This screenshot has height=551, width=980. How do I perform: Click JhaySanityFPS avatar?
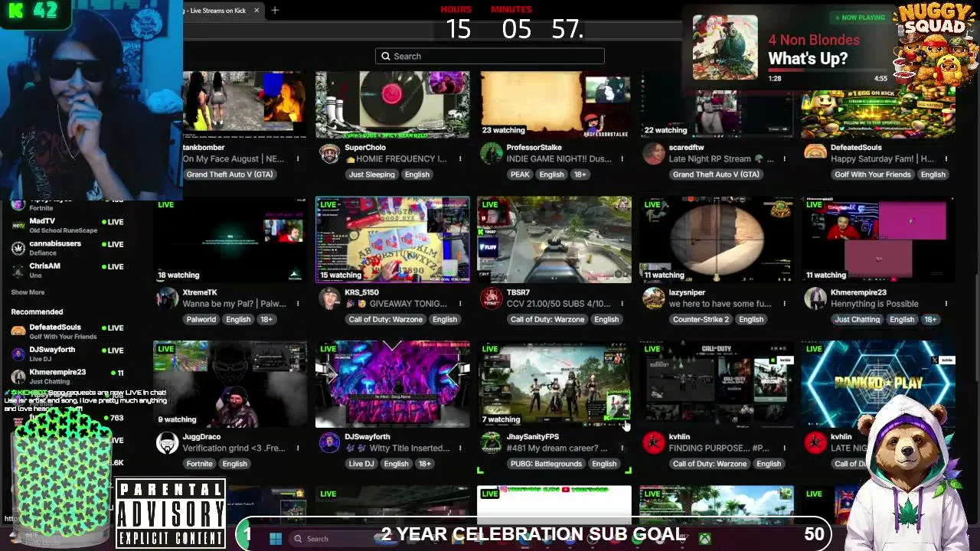(492, 442)
